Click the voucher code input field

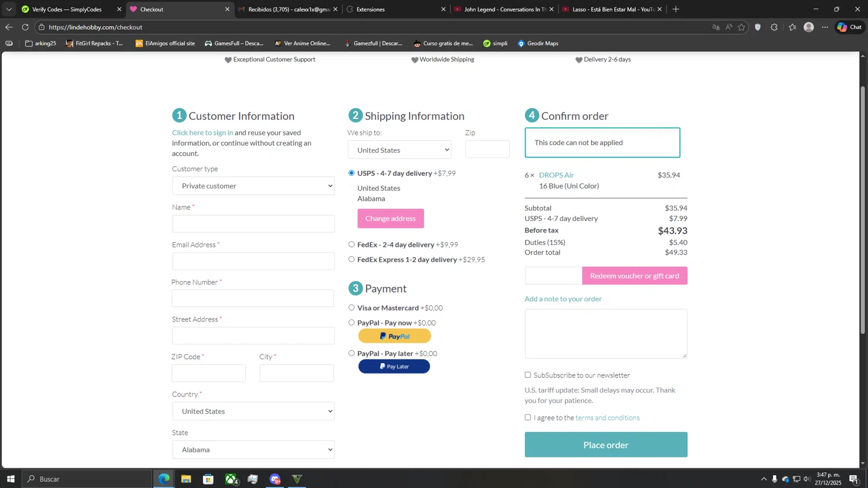[553, 276]
